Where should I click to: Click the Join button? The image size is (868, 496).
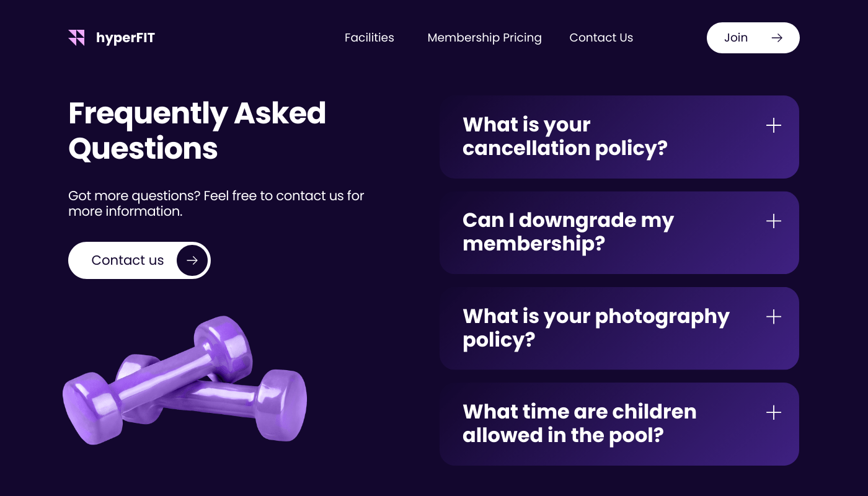click(x=753, y=37)
